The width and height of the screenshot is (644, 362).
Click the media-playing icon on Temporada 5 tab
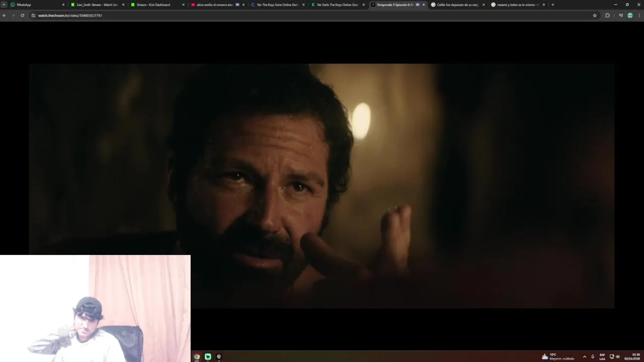point(418,5)
